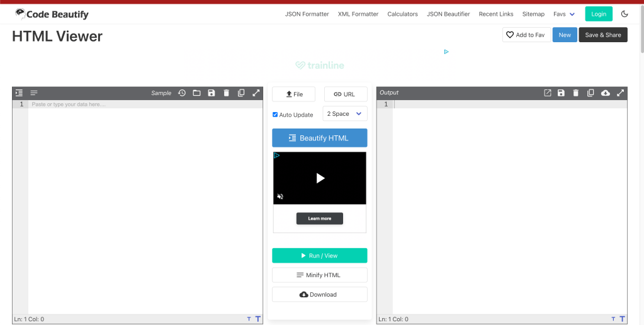Click the Beautify HTML button
This screenshot has height=325, width=644.
point(320,138)
